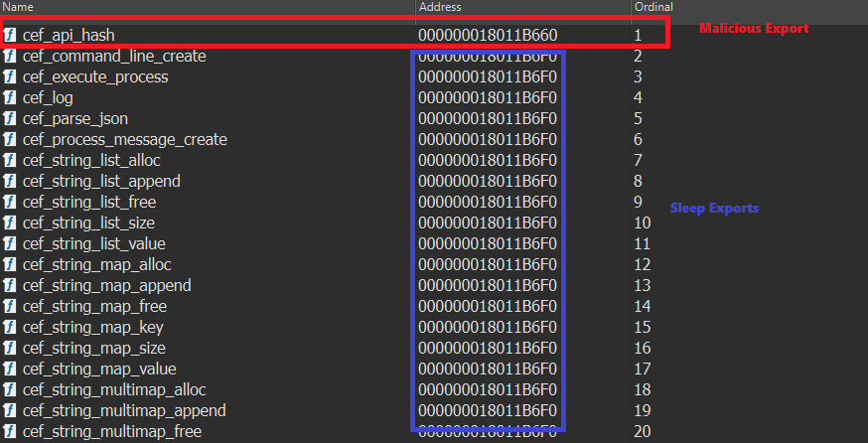Click the icon next to cef_process_message_create
Viewport: 868px width, 443px height.
tap(10, 139)
